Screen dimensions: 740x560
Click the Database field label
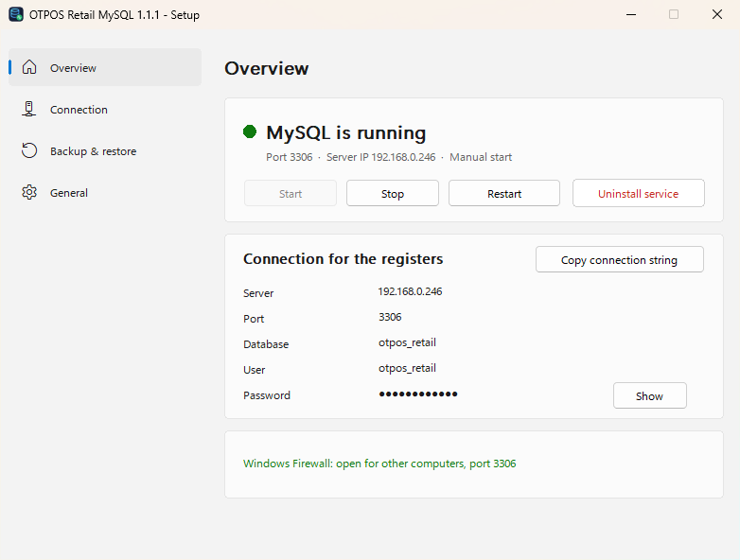pos(266,344)
